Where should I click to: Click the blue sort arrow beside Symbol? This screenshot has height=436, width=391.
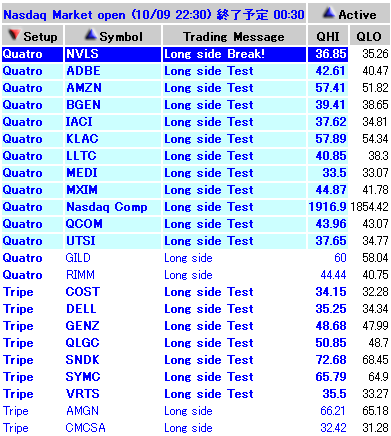[x=91, y=34]
